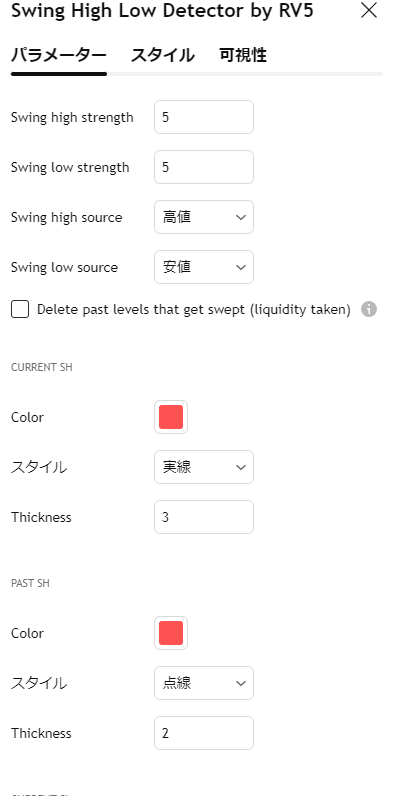Viewport: 397px width, 796px height.
Task: Open the Past SH color swatch
Action: pos(171,633)
